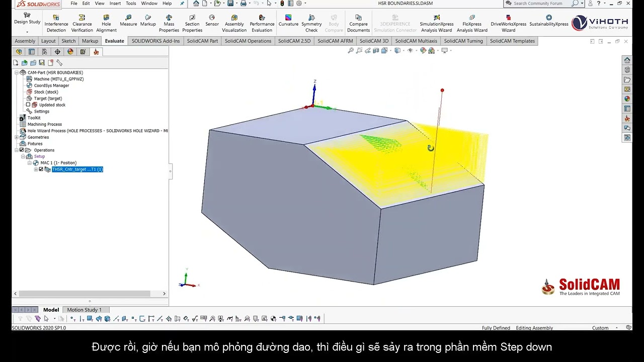The width and height of the screenshot is (644, 362).
Task: Select ToolKit in the CAM tree
Action: coord(30,118)
